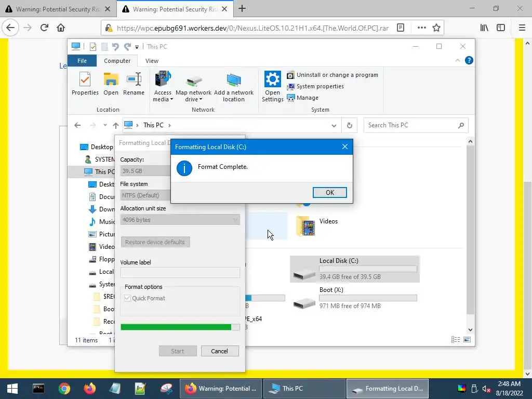
Task: Expand the address bar history dropdown
Action: 334,126
